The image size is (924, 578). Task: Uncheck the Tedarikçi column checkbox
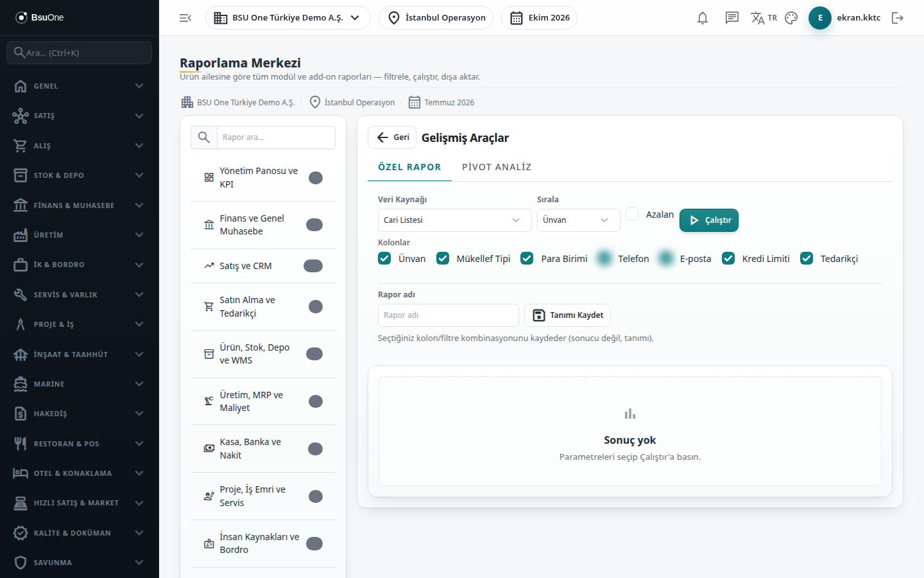click(x=807, y=258)
